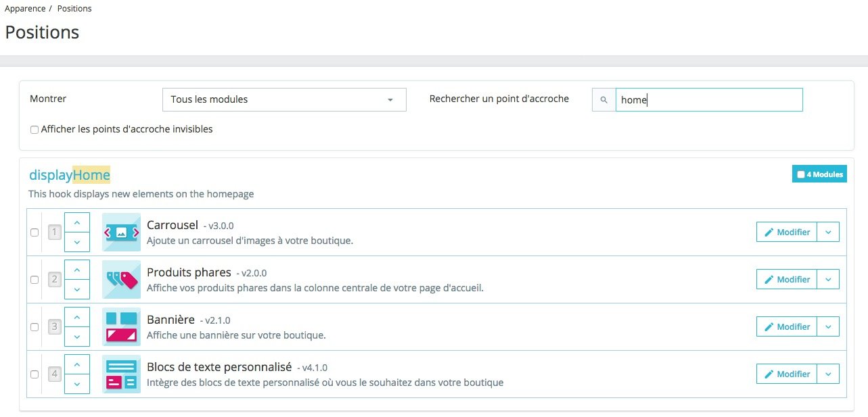Move Carrousel down with arrow
868x417 pixels.
pyautogui.click(x=76, y=242)
